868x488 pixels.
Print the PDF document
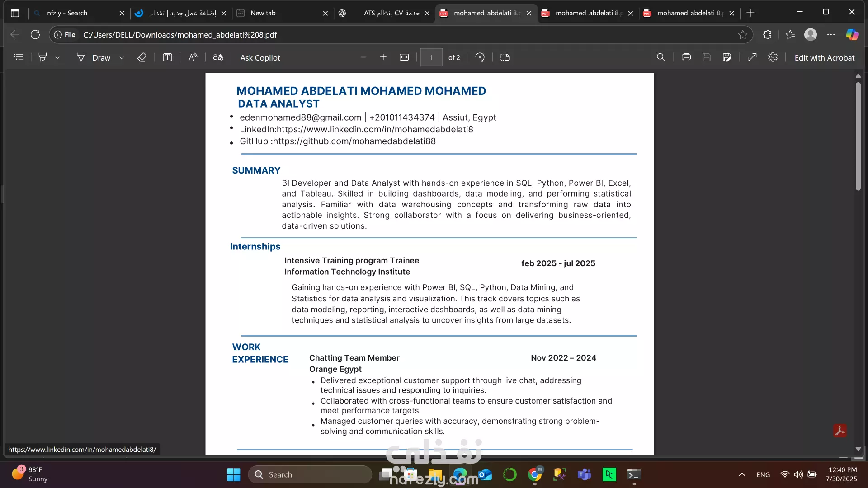(686, 57)
